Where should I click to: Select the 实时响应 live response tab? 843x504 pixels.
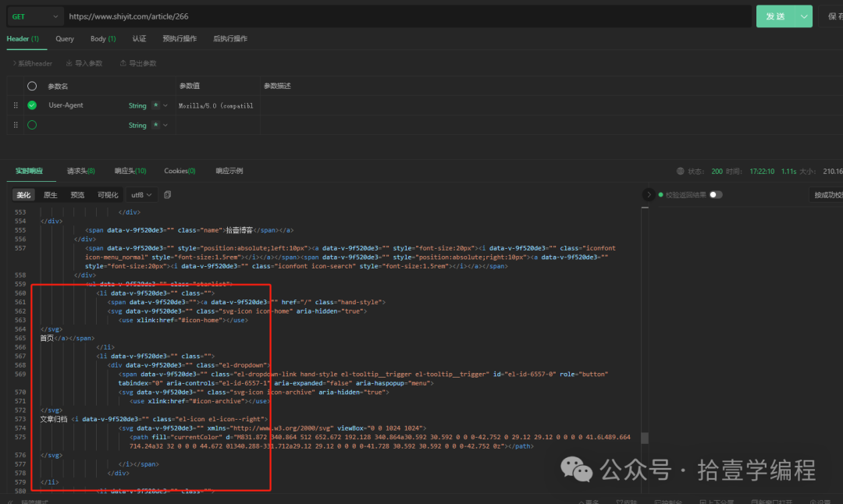29,171
